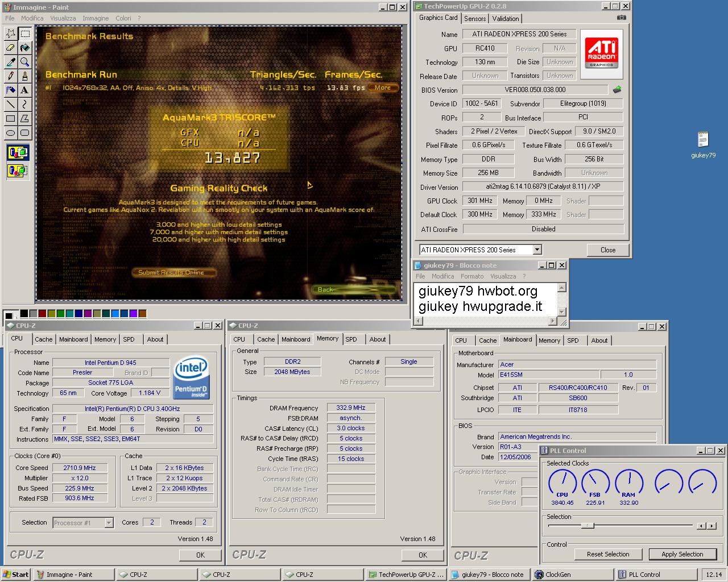This screenshot has width=728, height=582.
Task: Click the DRAM Frequency value 332.9 MHz
Action: click(x=351, y=408)
